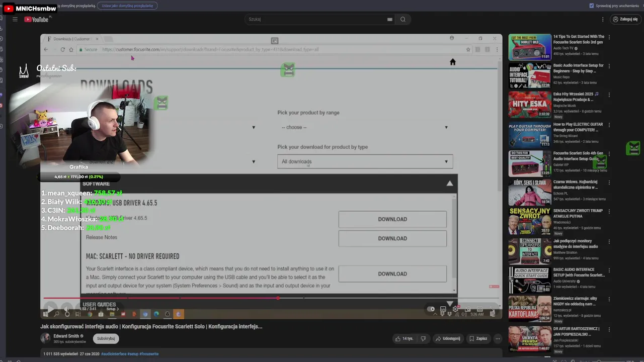The image size is (644, 362).
Task: Open left upper dropdown arrow on Downloads page
Action: pyautogui.click(x=254, y=127)
